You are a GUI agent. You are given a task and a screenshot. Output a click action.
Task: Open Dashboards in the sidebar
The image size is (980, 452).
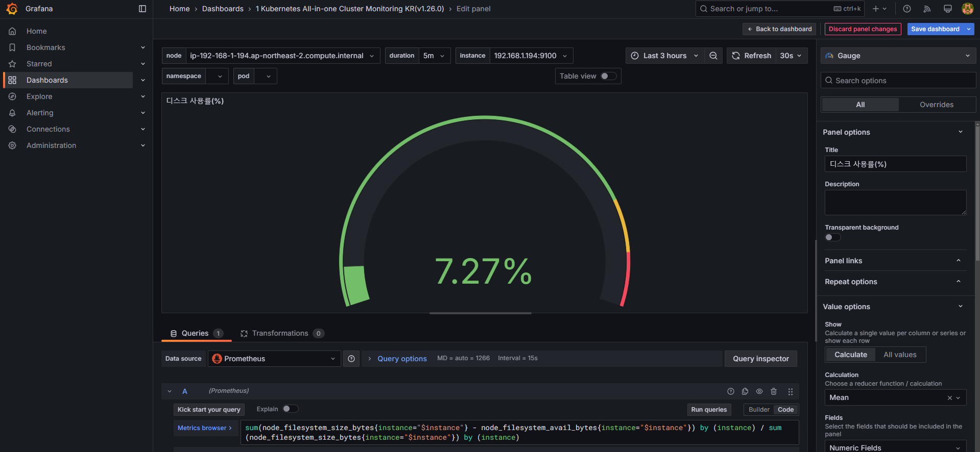[x=68, y=80]
